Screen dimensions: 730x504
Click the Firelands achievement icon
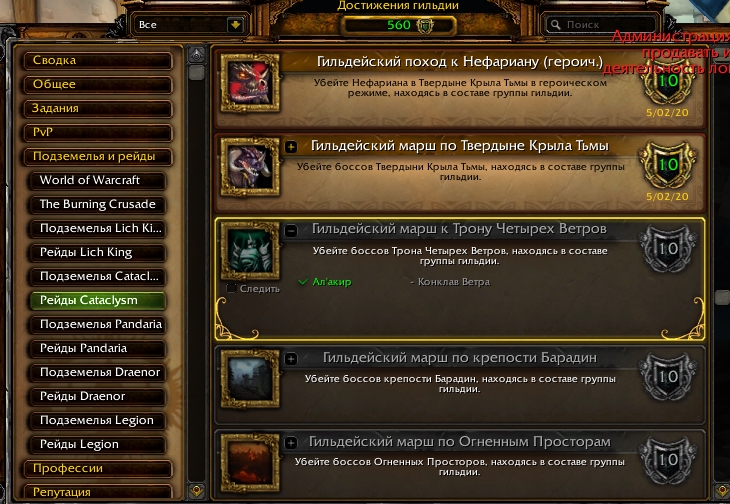[250, 463]
